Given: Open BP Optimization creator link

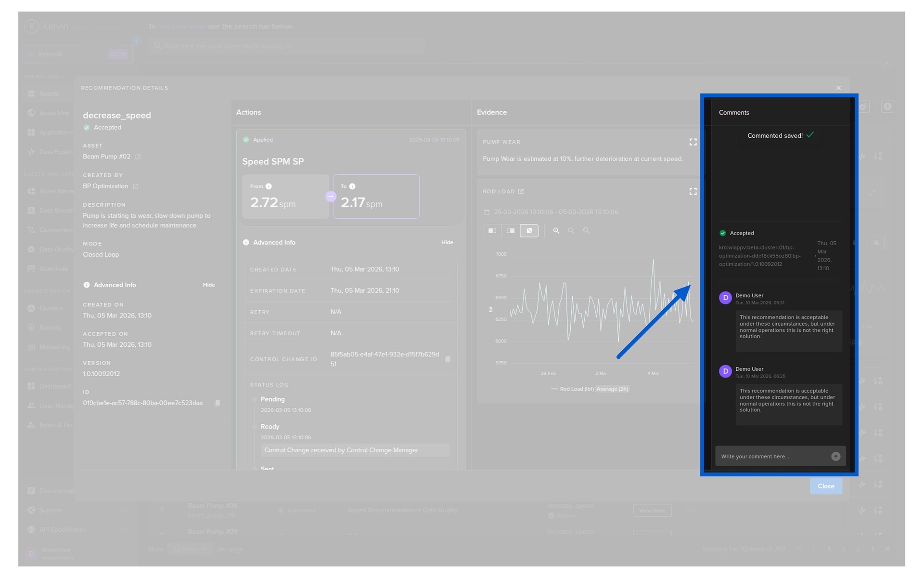Looking at the screenshot, I should (136, 186).
